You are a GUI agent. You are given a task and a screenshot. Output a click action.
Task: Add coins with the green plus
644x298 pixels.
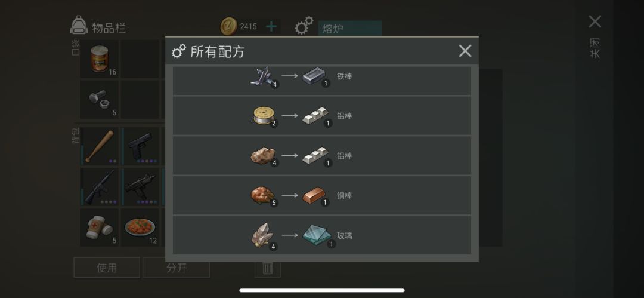tap(271, 27)
